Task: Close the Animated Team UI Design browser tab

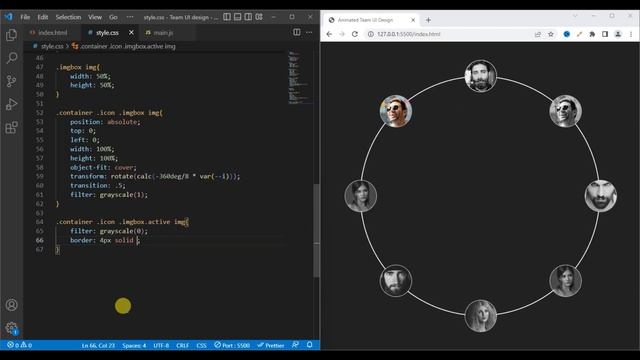Action: click(413, 20)
